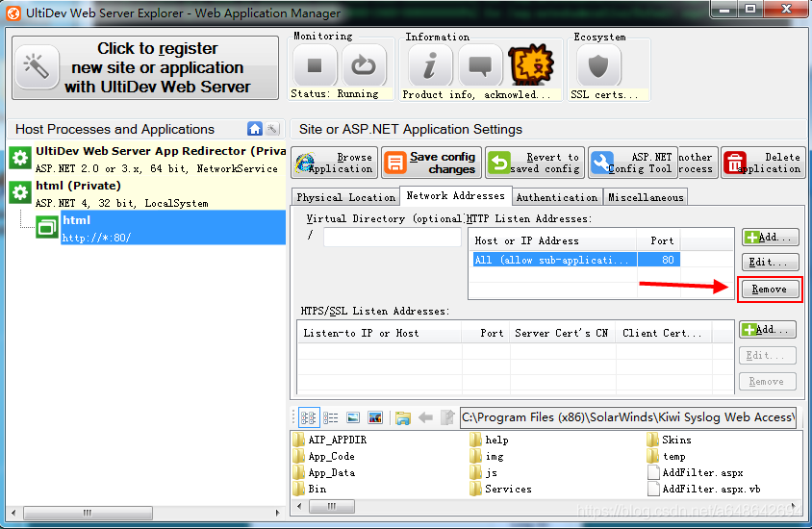This screenshot has height=529, width=812.
Task: Open the AIP_APPDIR folder
Action: pos(330,440)
